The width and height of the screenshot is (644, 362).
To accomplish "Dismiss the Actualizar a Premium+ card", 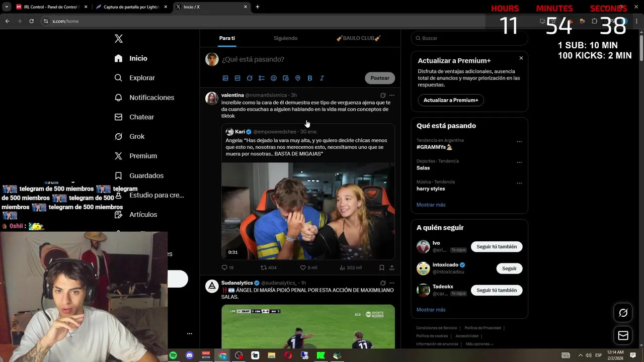I will point(521,58).
